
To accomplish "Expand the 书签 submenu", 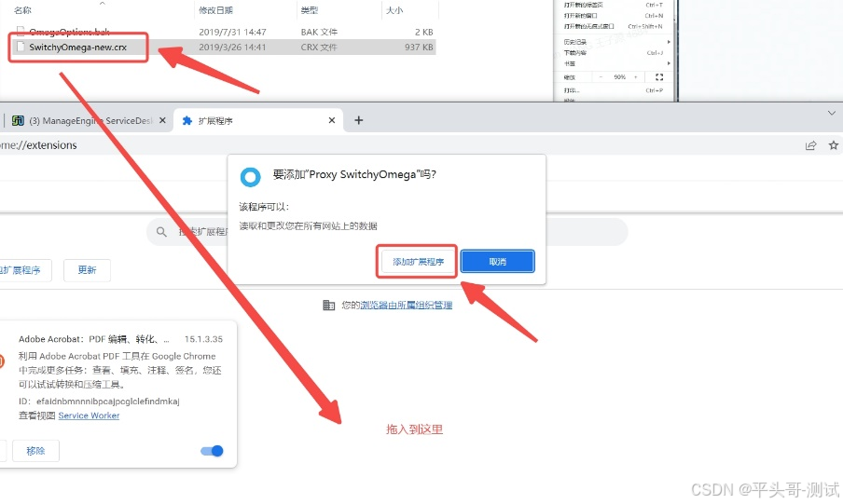I will pyautogui.click(x=615, y=63).
